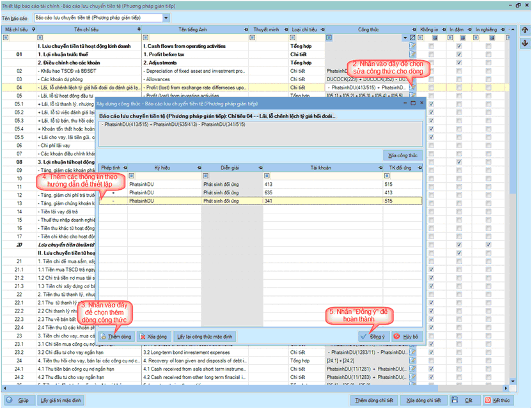Toggle In đậm checkbox for row 01

tap(458, 54)
